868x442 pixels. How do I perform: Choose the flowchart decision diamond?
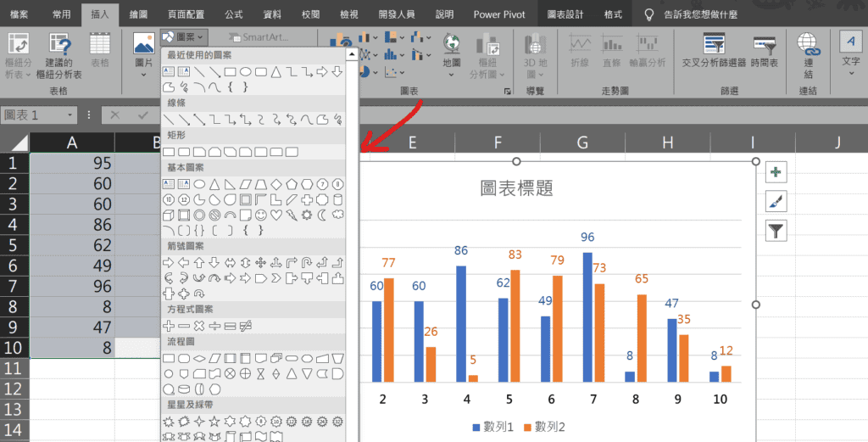199,358
